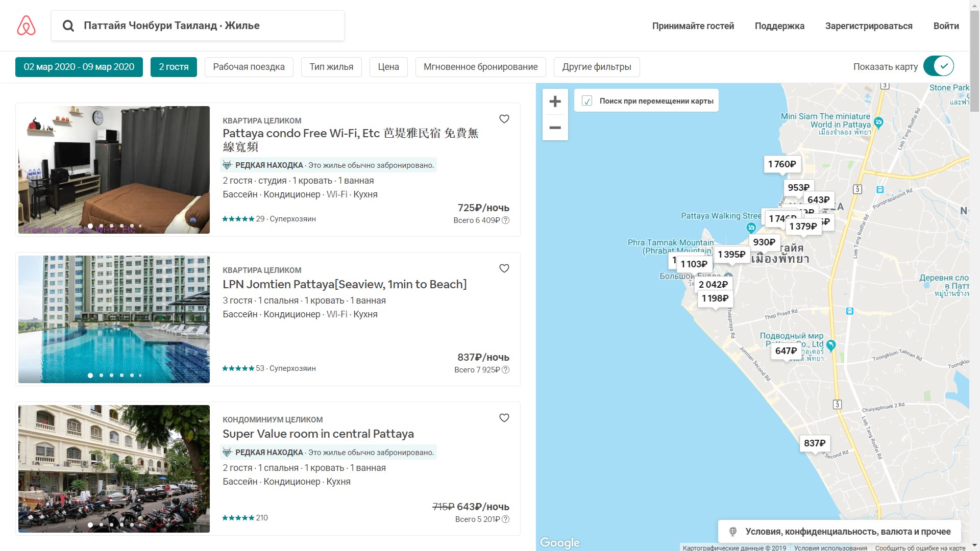The image size is (980, 551).
Task: Select the 1 103₽ map price marker
Action: (694, 264)
